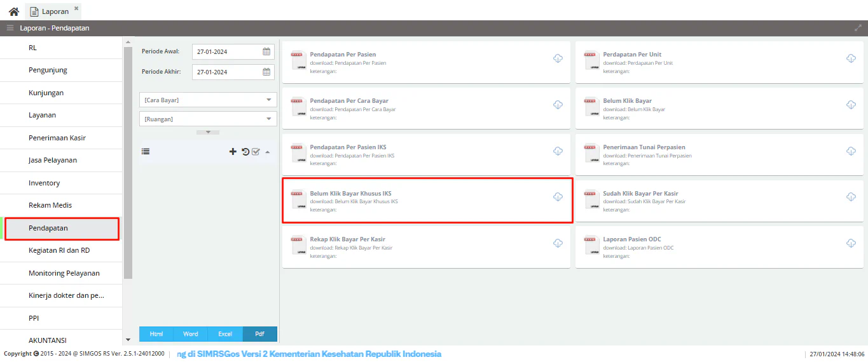The image size is (868, 362).
Task: Download the Belum Klik Bayar report
Action: [851, 105]
